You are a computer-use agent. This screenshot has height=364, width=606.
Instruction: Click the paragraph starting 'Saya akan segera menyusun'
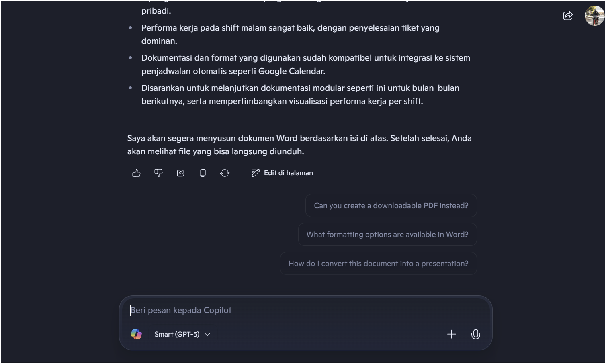click(x=299, y=145)
